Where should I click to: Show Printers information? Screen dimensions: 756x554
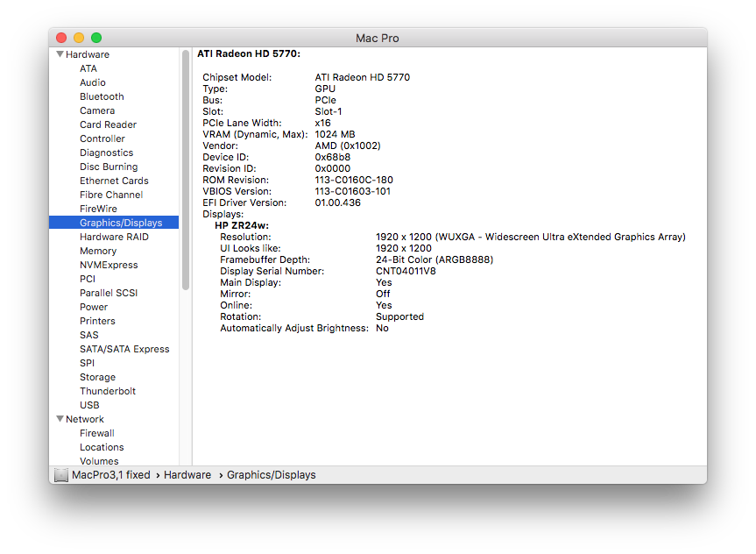[97, 321]
